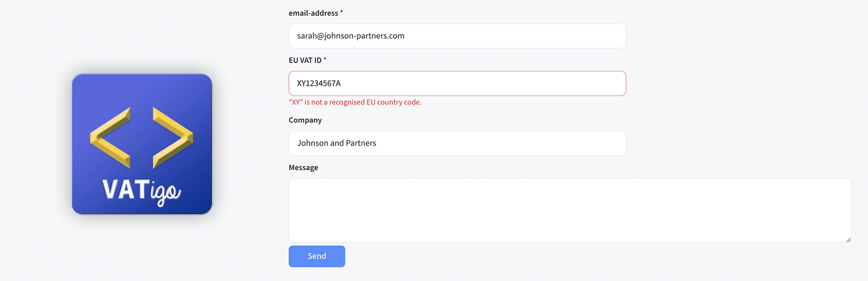Click inside the Message text area
Image resolution: width=868 pixels, height=281 pixels.
click(x=569, y=210)
